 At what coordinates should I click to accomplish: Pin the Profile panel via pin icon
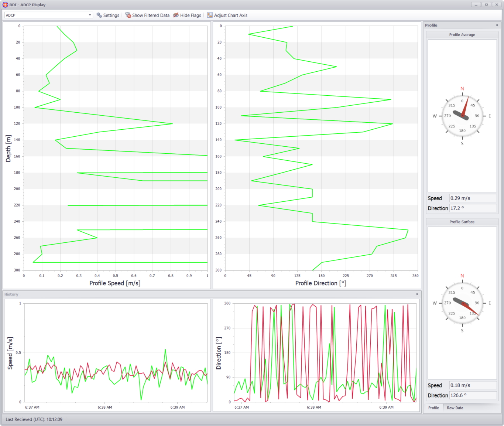(x=497, y=25)
